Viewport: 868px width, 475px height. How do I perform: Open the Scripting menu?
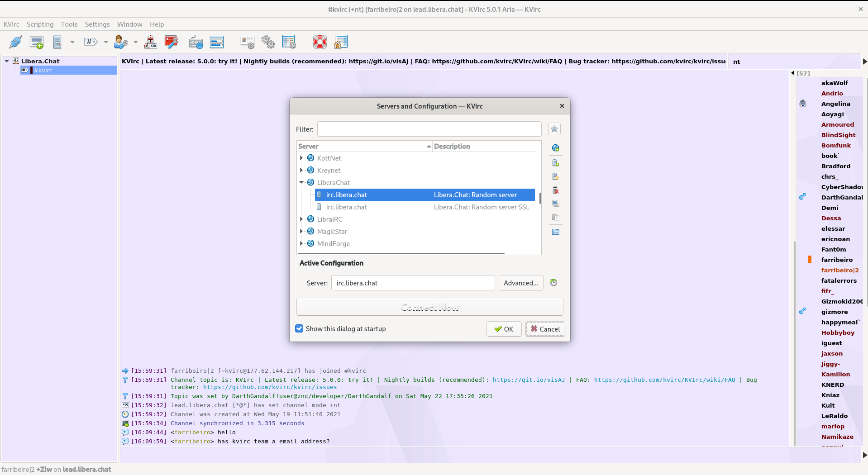click(40, 24)
